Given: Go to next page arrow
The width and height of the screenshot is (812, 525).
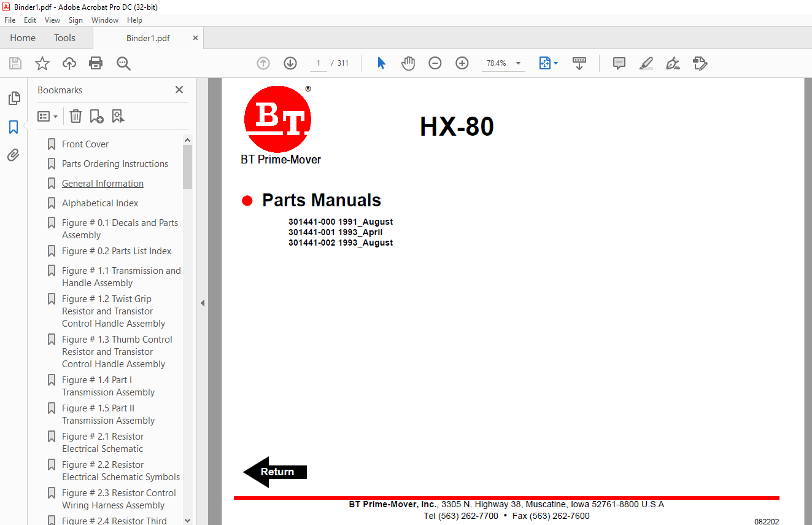Looking at the screenshot, I should (290, 63).
